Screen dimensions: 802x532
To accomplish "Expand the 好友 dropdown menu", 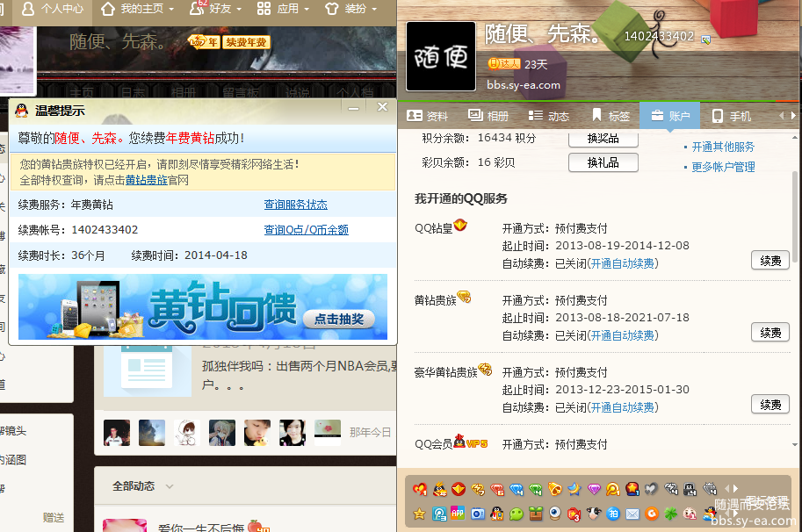I will [240, 9].
